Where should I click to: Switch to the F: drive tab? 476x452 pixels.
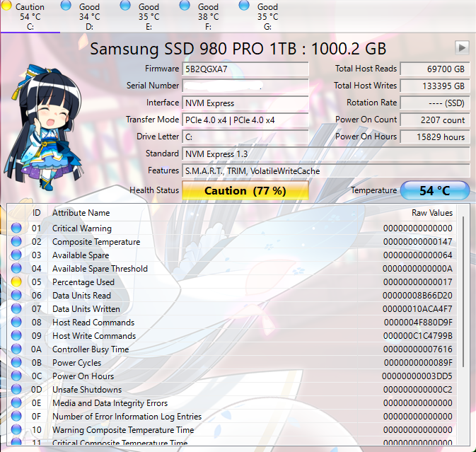point(208,16)
